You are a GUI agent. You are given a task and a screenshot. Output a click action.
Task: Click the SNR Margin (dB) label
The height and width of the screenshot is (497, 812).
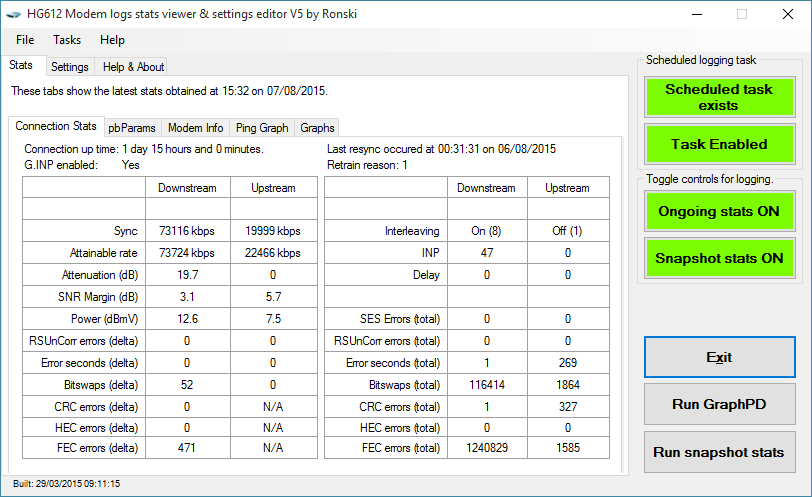[x=98, y=297]
